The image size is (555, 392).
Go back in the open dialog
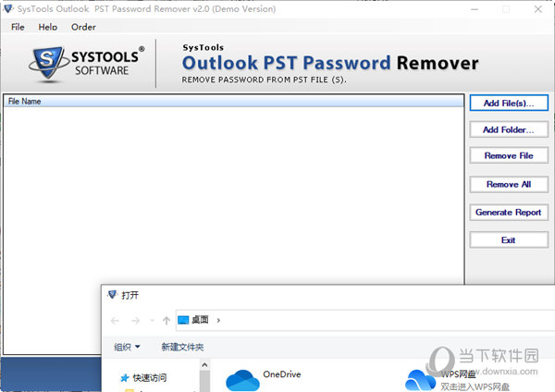click(115, 321)
